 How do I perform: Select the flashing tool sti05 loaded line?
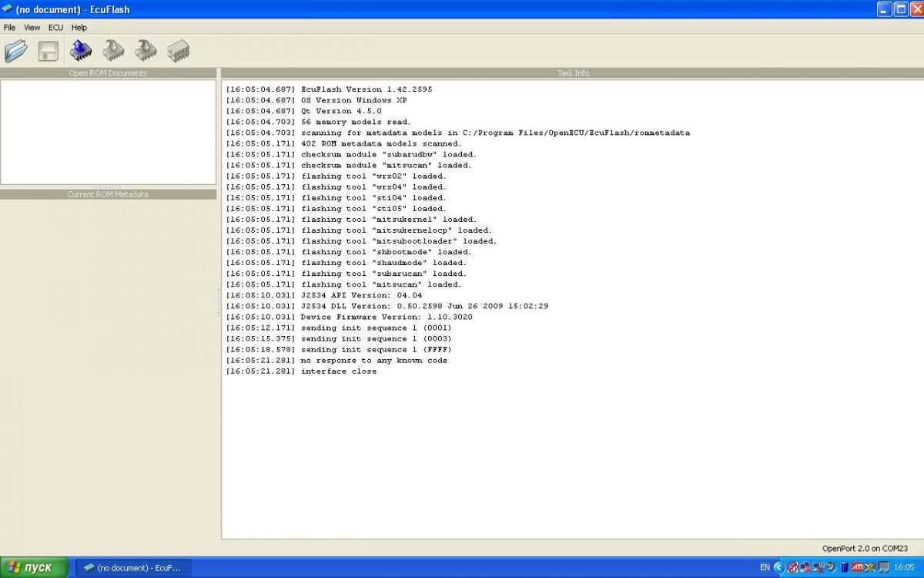[336, 208]
